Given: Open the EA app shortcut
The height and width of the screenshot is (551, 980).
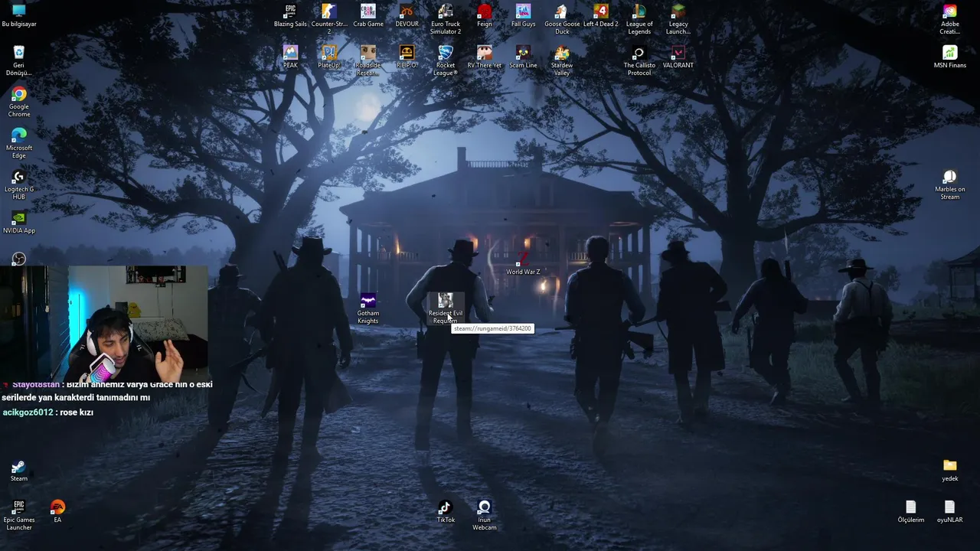Looking at the screenshot, I should (x=57, y=511).
